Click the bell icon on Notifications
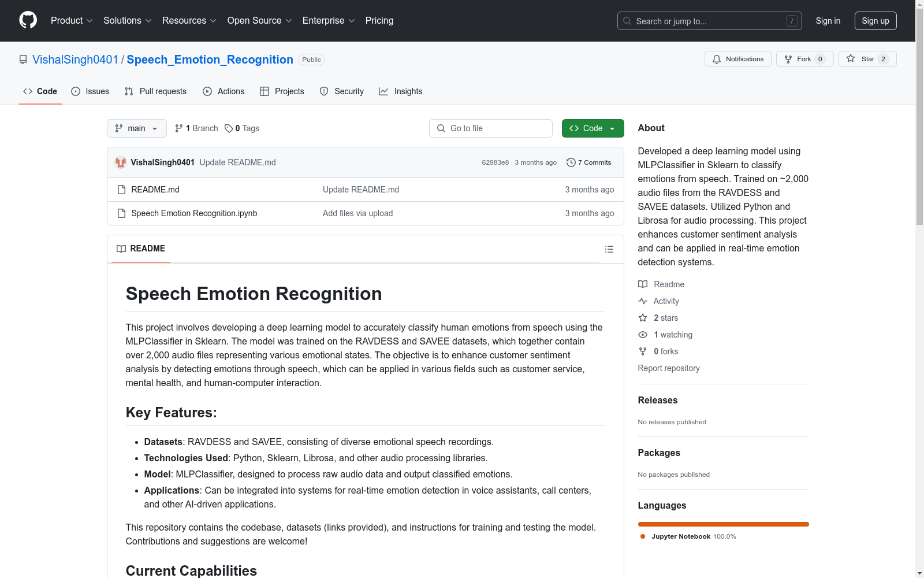 pyautogui.click(x=717, y=59)
